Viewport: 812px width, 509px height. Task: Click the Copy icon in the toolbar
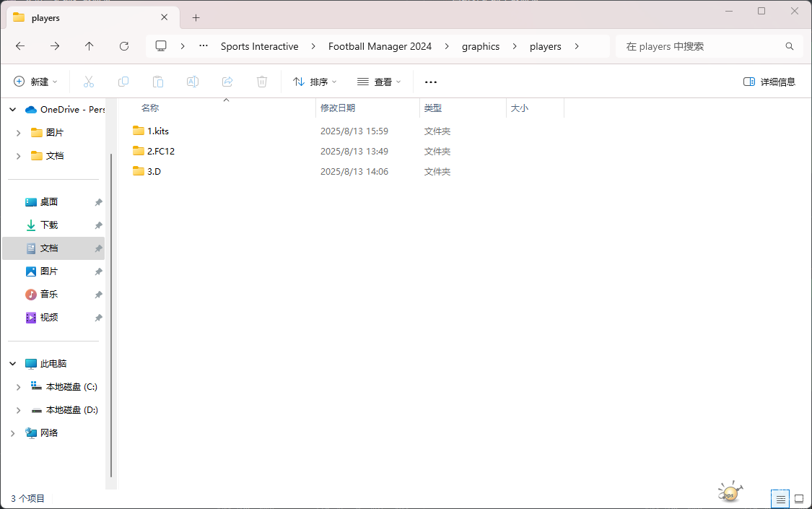pyautogui.click(x=123, y=81)
